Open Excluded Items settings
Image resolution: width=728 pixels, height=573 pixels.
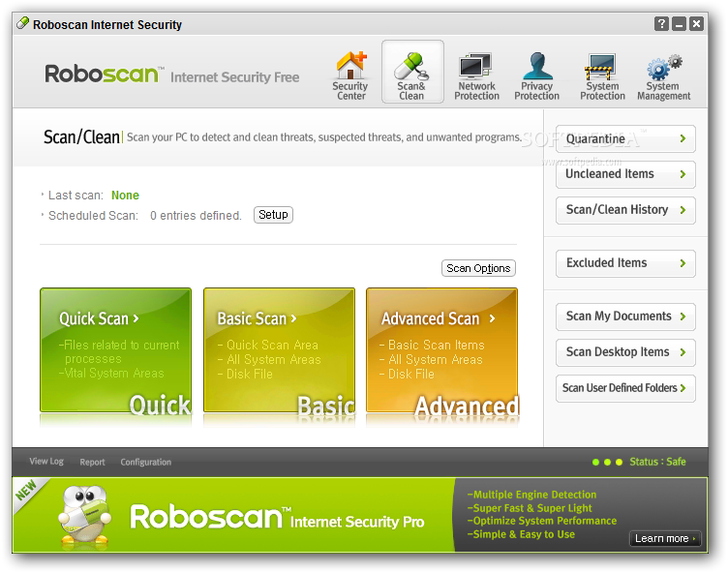[x=625, y=263]
